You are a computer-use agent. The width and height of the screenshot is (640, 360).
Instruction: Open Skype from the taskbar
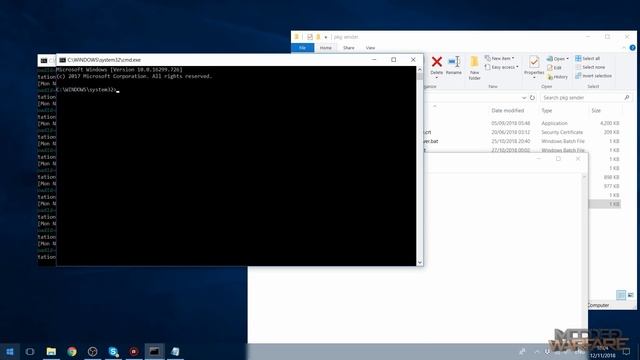(113, 351)
